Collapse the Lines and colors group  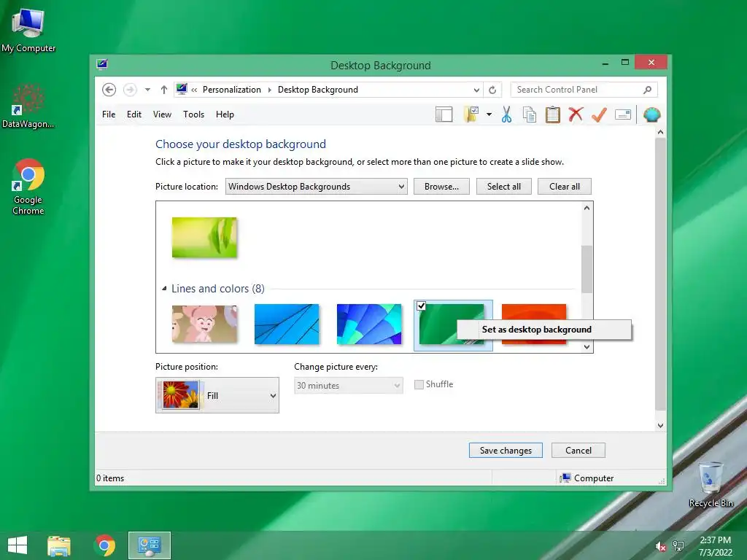point(164,288)
